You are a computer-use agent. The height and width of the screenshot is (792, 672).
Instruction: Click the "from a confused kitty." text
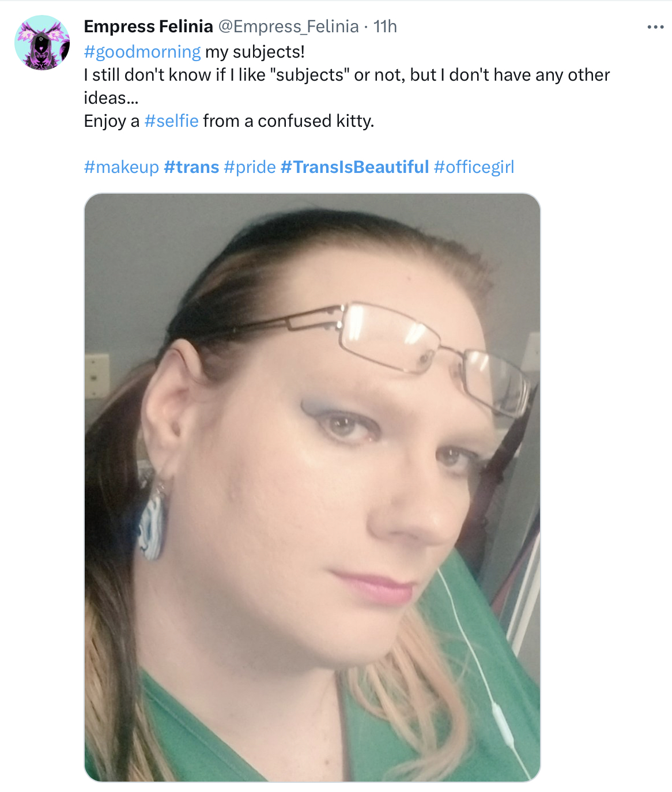(289, 121)
